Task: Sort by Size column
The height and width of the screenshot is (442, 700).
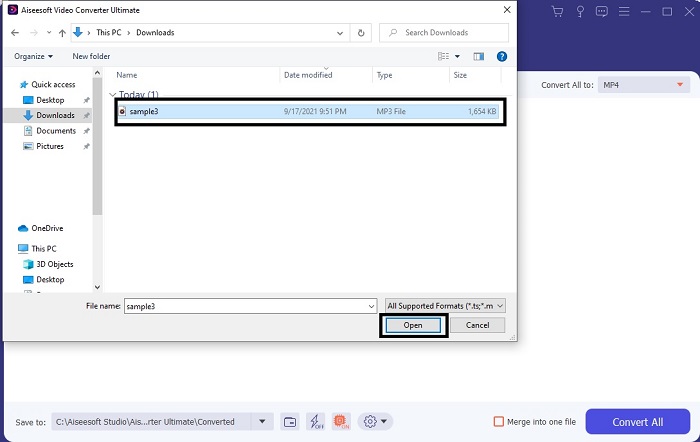Action: (x=460, y=75)
